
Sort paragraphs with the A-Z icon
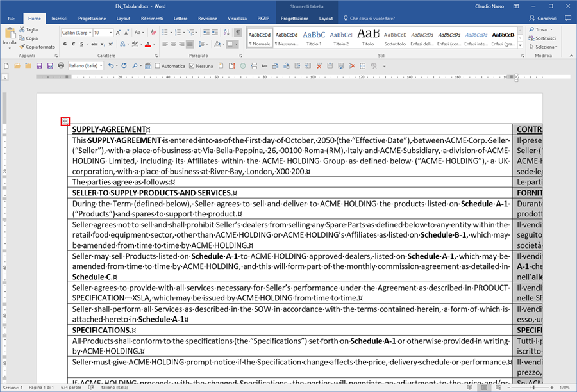(x=227, y=33)
